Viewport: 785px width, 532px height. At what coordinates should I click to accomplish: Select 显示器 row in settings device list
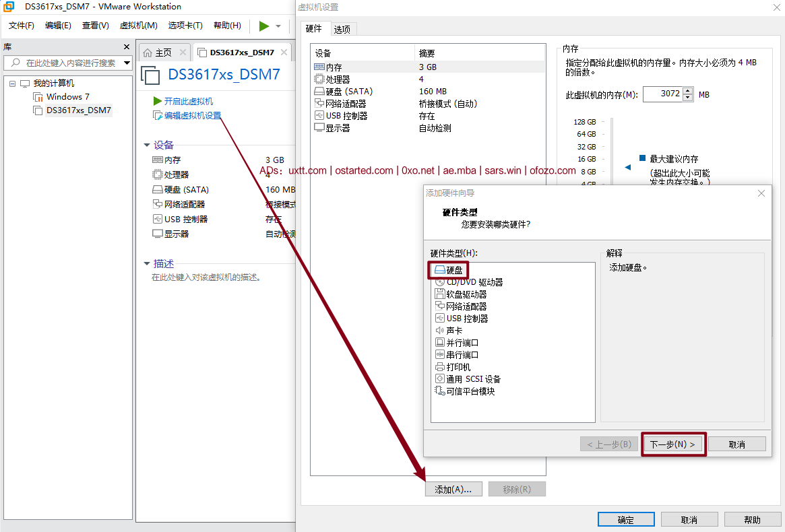click(428, 128)
